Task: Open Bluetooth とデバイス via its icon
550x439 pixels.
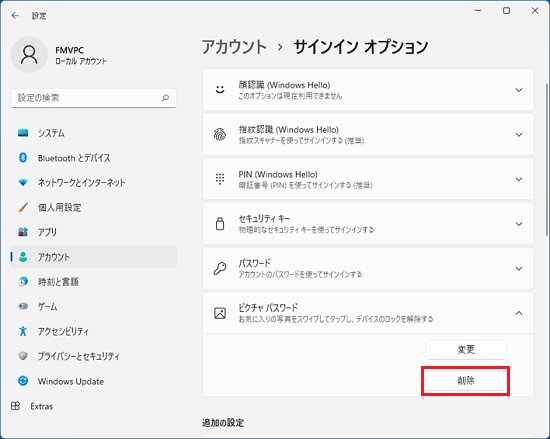Action: 23,158
